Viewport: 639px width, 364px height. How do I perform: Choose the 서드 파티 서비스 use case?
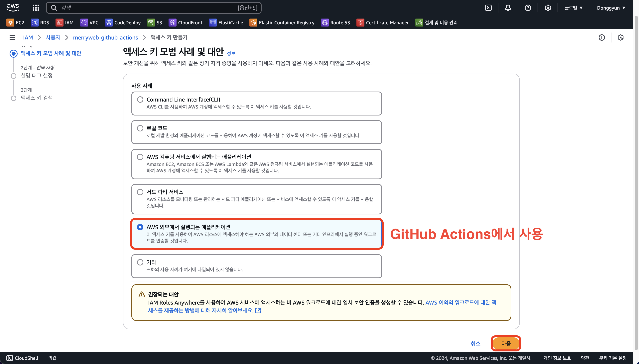click(140, 192)
